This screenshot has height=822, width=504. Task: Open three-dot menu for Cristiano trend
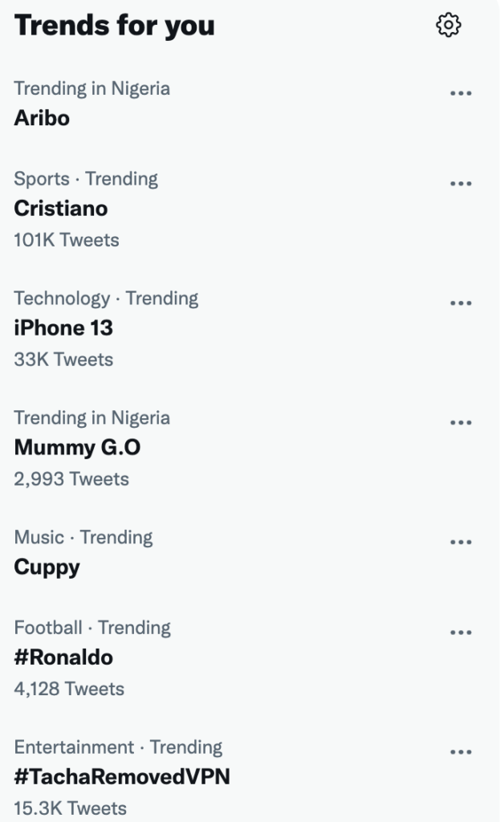[461, 184]
